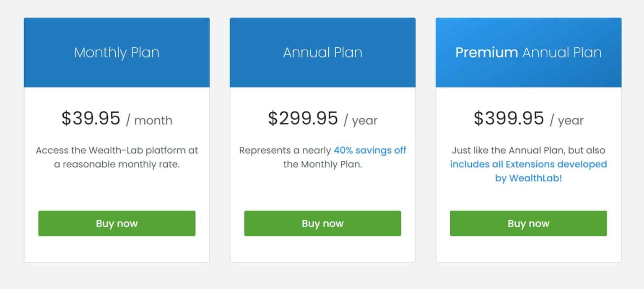
Task: Click the "/ month" billing period label
Action: [x=149, y=121]
